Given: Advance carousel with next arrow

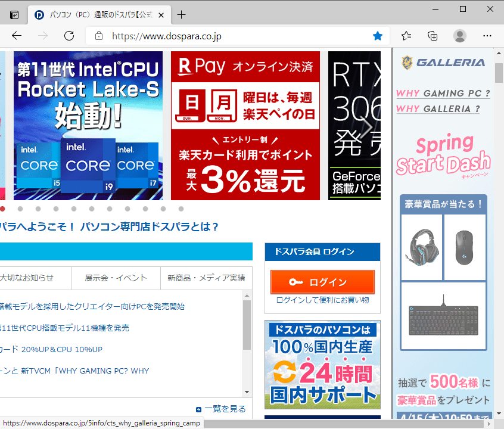Looking at the screenshot, I should [368, 127].
